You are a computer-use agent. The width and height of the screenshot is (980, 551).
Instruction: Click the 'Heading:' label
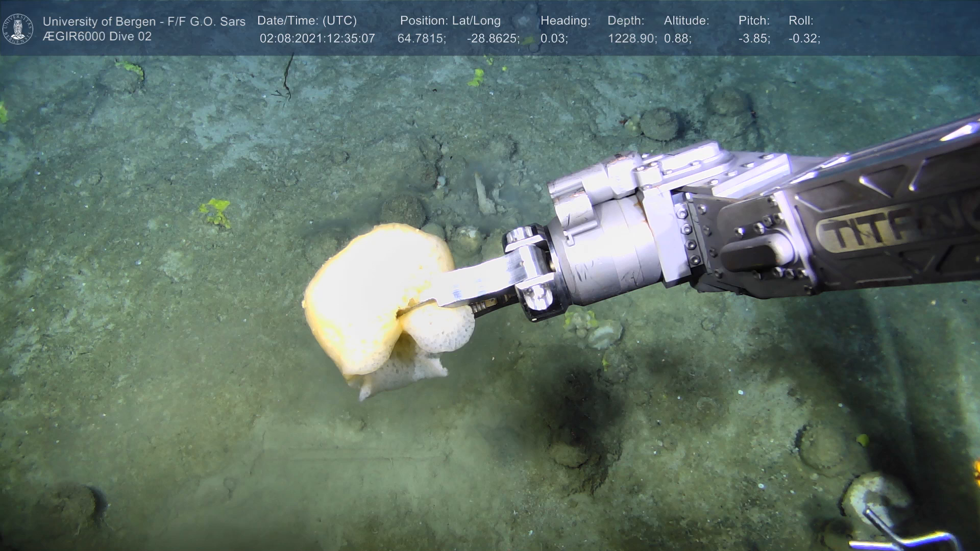point(565,21)
